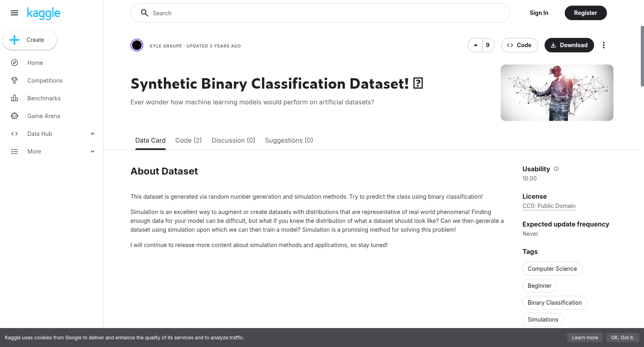Click the Download button

pos(569,45)
